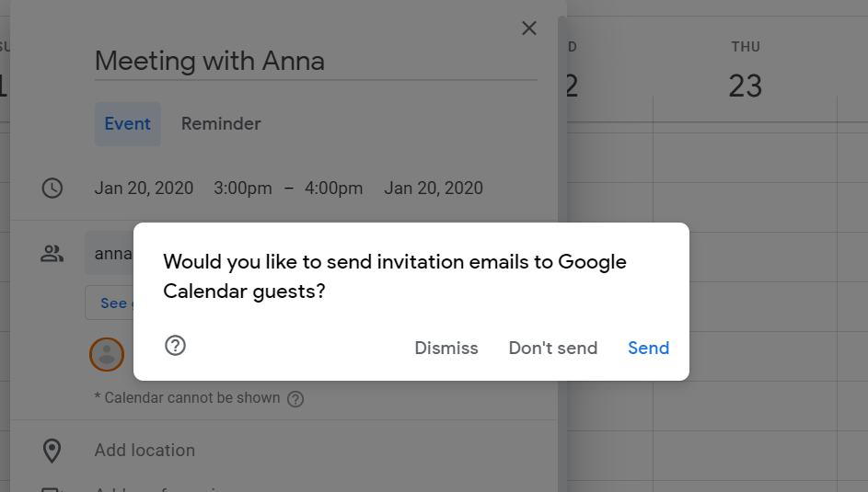Close the event editor with the X
Viewport: 868px width, 492px height.
point(529,29)
